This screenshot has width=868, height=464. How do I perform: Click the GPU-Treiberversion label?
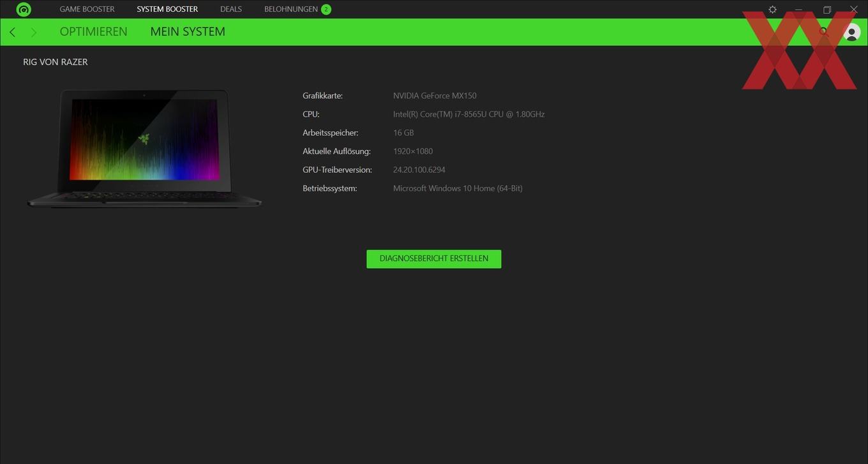(x=337, y=170)
